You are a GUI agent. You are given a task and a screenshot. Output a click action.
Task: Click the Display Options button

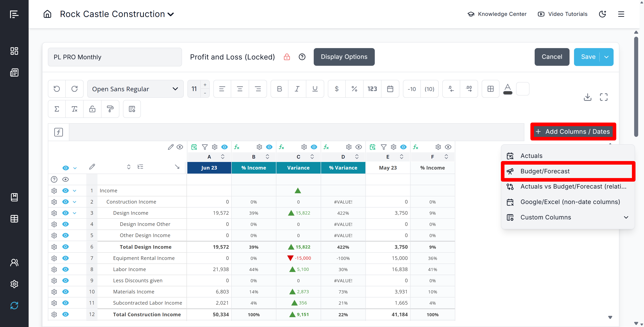(344, 57)
